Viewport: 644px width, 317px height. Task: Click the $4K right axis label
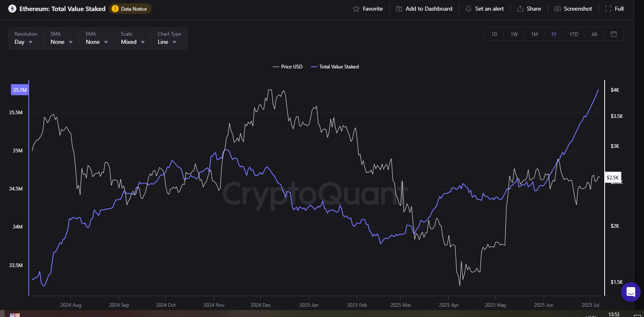[615, 90]
